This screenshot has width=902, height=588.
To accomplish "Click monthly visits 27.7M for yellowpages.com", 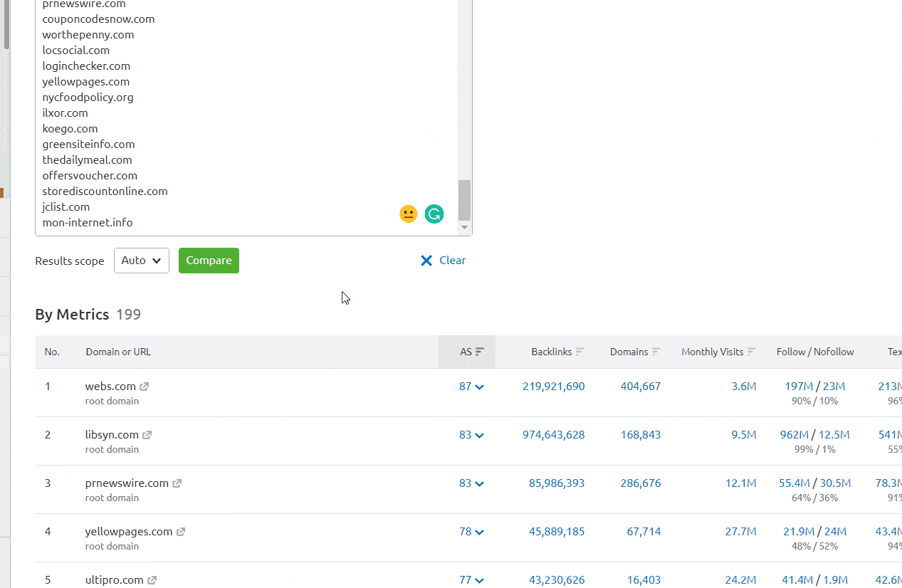I will (x=741, y=532).
